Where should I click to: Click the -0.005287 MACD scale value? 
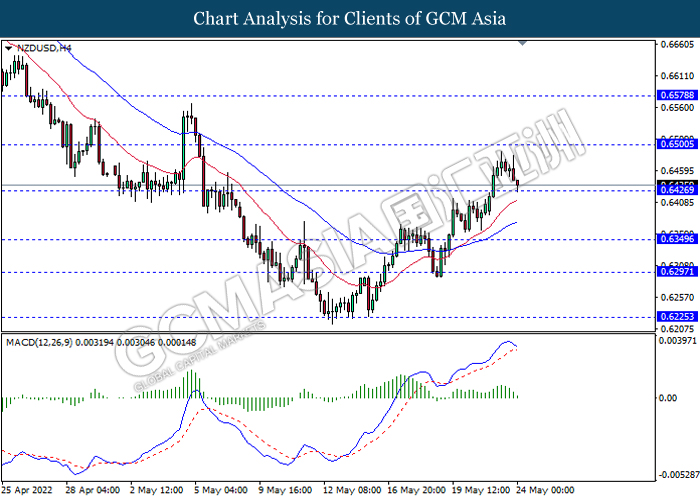[678, 474]
